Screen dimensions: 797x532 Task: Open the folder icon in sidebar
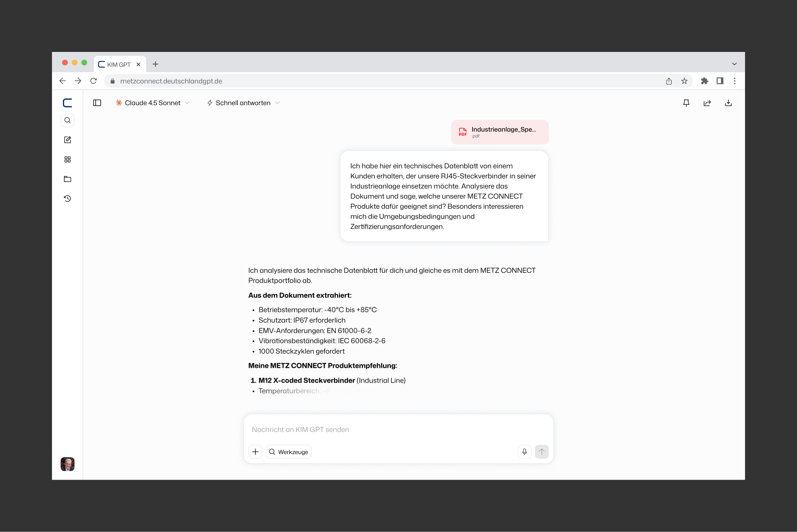point(67,179)
